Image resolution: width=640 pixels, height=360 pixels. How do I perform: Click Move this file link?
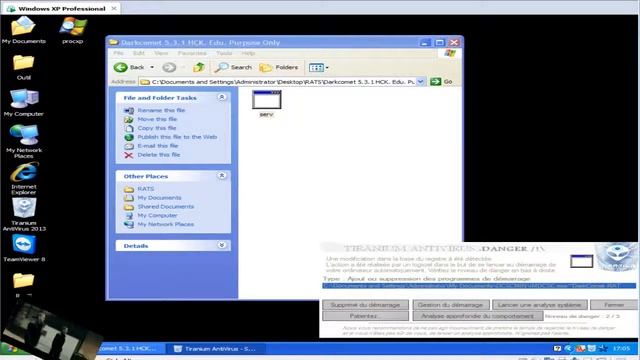(157, 119)
